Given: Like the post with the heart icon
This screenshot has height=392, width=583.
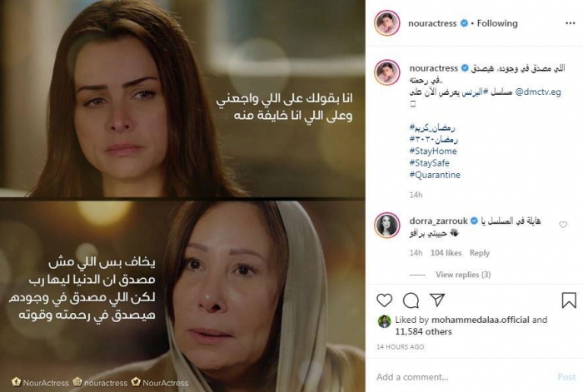Looking at the screenshot, I should pyautogui.click(x=384, y=300).
